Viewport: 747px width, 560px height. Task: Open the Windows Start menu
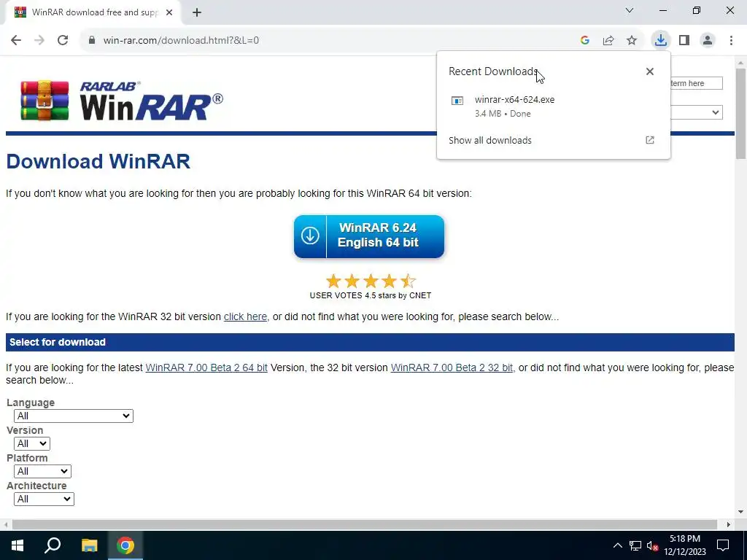pos(18,545)
